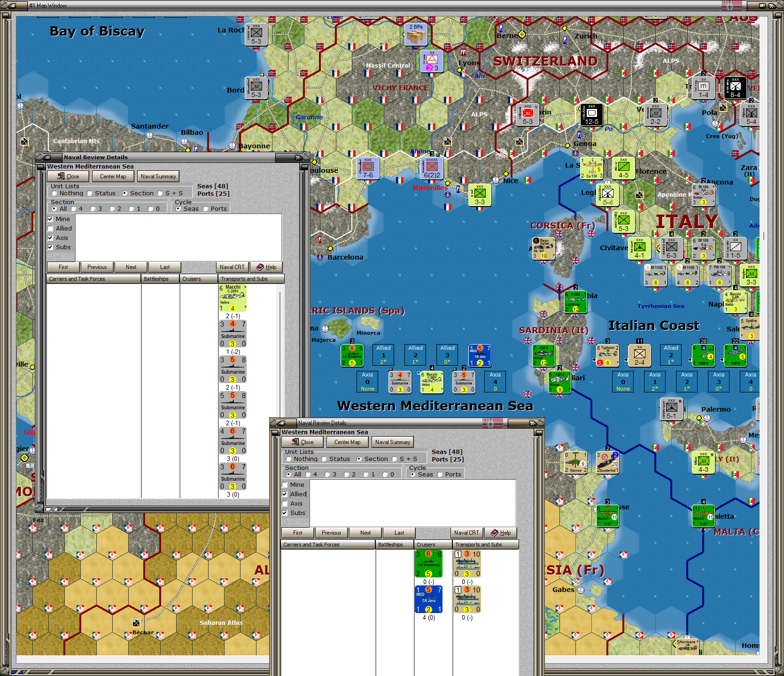Select the P-38G Lightning counter in Sardinia

point(575,302)
